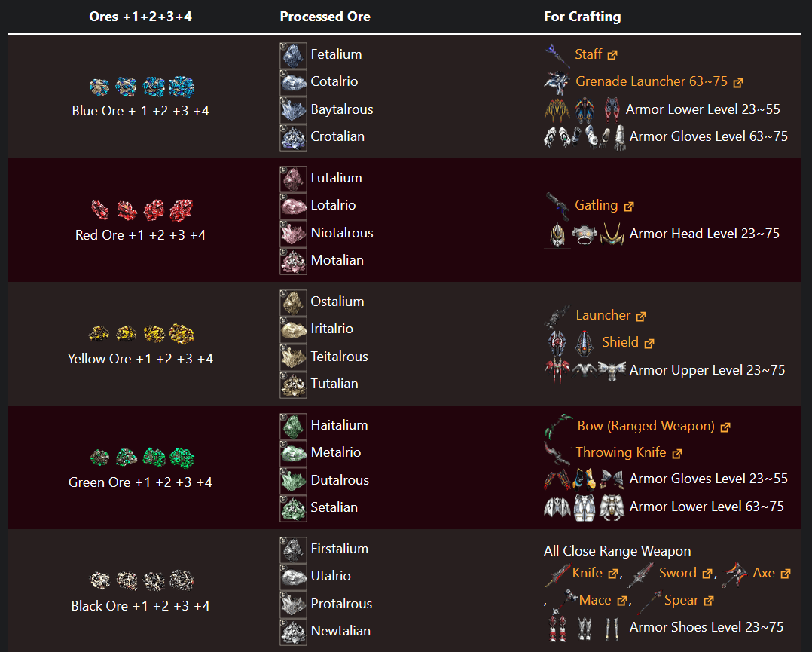This screenshot has height=652, width=812.
Task: Click the Grenade Launcher weapon icon
Action: pos(557,82)
